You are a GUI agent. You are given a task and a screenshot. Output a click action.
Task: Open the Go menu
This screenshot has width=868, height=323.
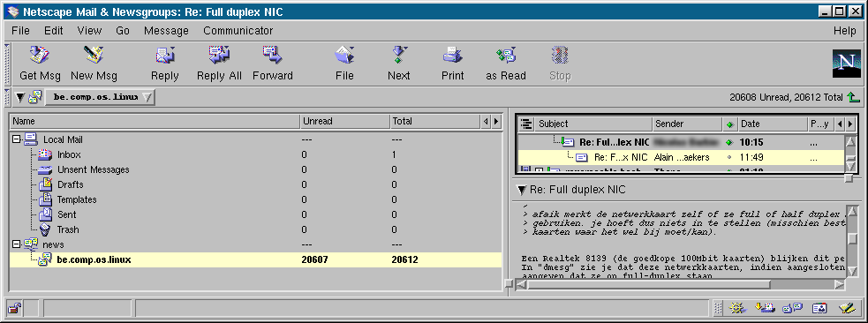123,31
